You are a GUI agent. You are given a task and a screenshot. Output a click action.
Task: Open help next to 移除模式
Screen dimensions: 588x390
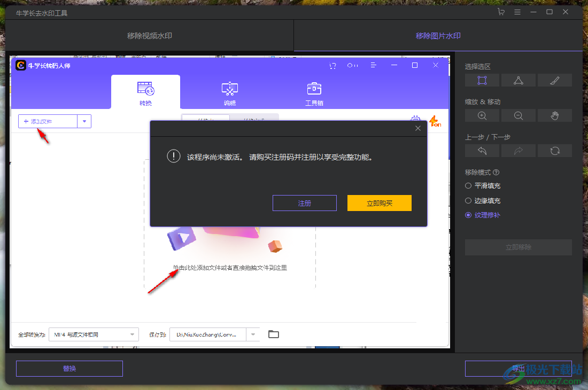point(496,173)
